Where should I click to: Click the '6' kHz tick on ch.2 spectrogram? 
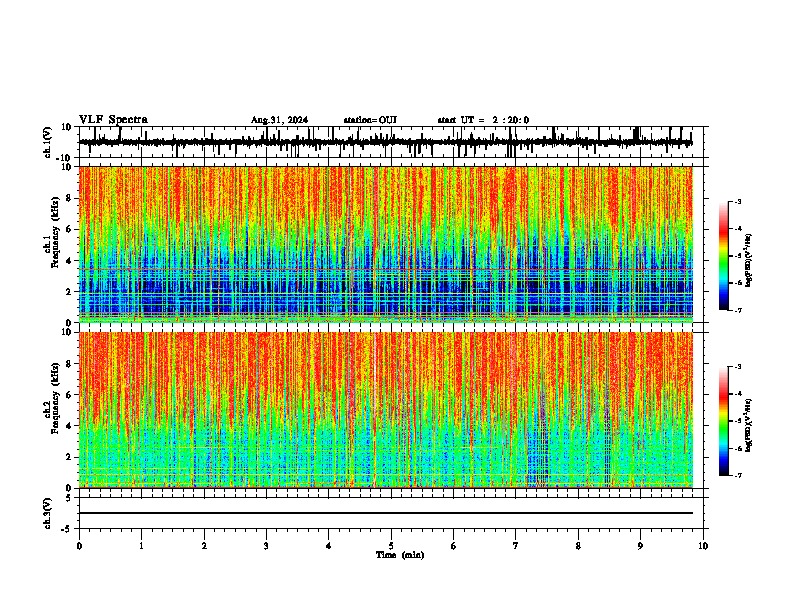click(x=70, y=395)
